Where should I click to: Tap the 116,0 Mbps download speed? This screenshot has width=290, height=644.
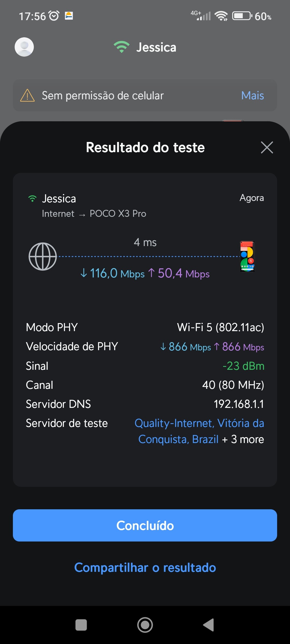[x=113, y=274]
